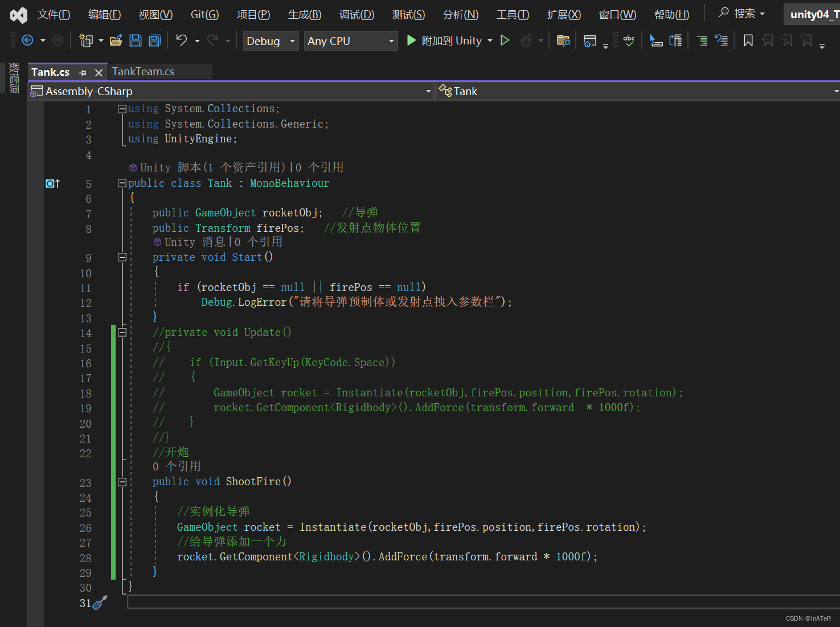840x627 pixels.
Task: Collapse the Tank class code region
Action: [x=122, y=183]
